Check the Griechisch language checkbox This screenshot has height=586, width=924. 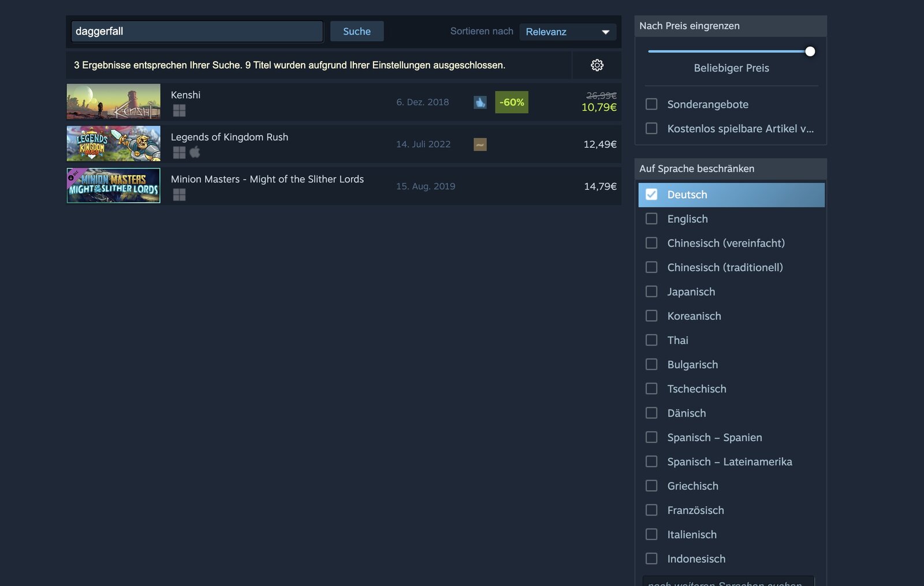click(x=651, y=486)
